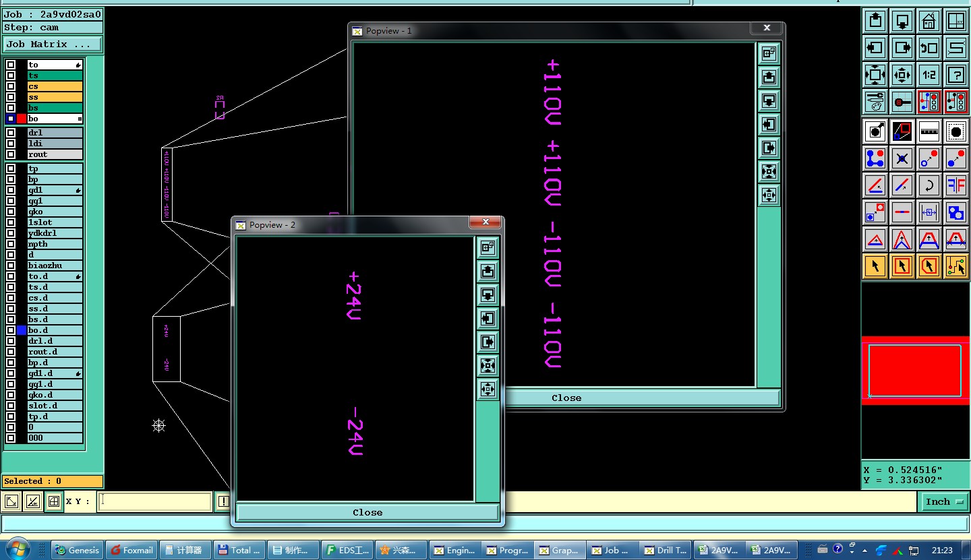971x560 pixels.
Task: Pan view left in main toolbar
Action: 875,48
